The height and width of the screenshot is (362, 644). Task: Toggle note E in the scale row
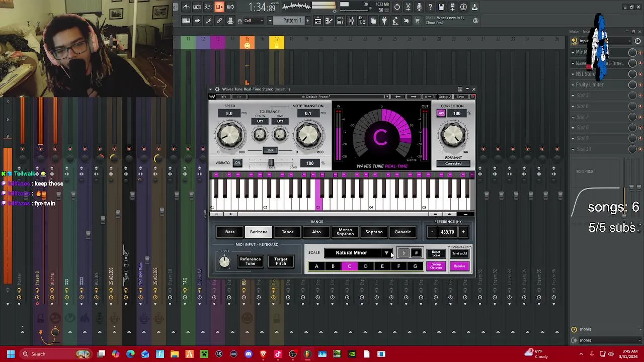click(x=382, y=266)
